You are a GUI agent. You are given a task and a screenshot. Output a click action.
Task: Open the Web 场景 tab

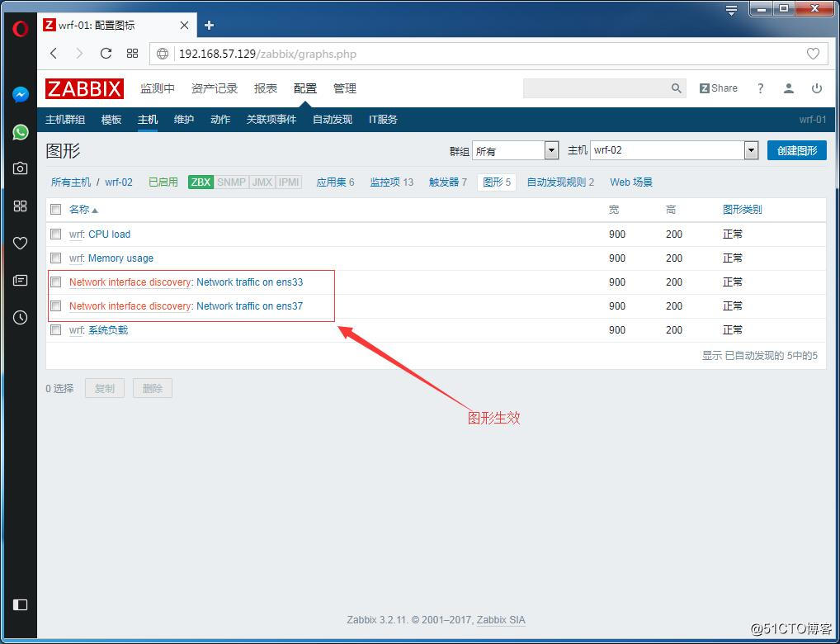[631, 182]
